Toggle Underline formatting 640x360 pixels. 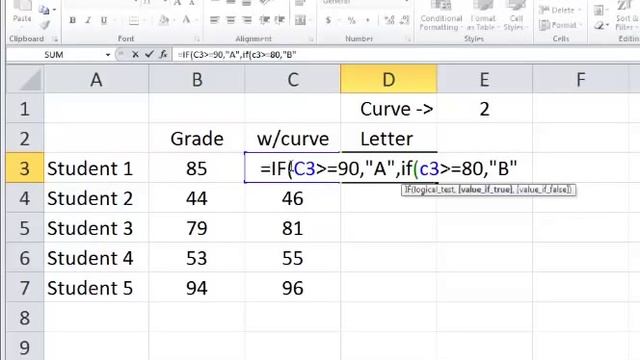point(104,20)
